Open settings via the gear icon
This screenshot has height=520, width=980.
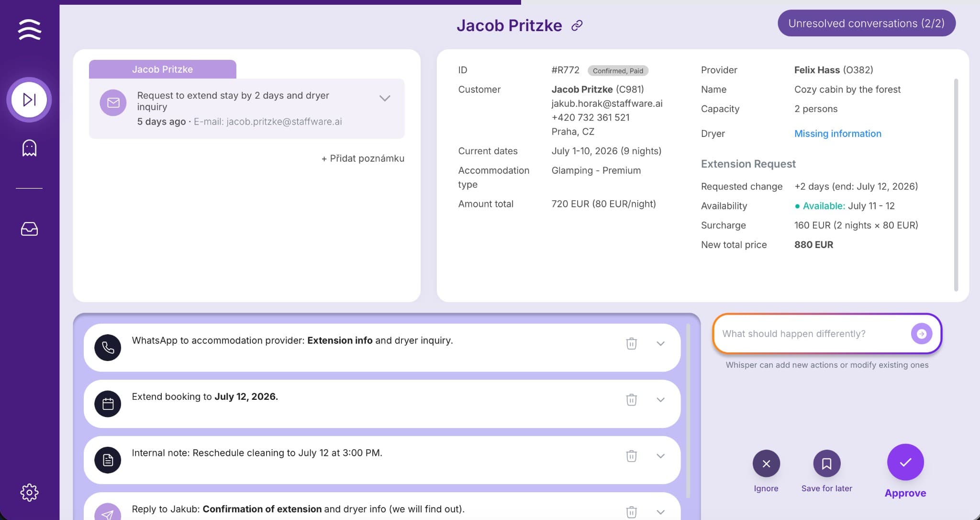pos(29,492)
